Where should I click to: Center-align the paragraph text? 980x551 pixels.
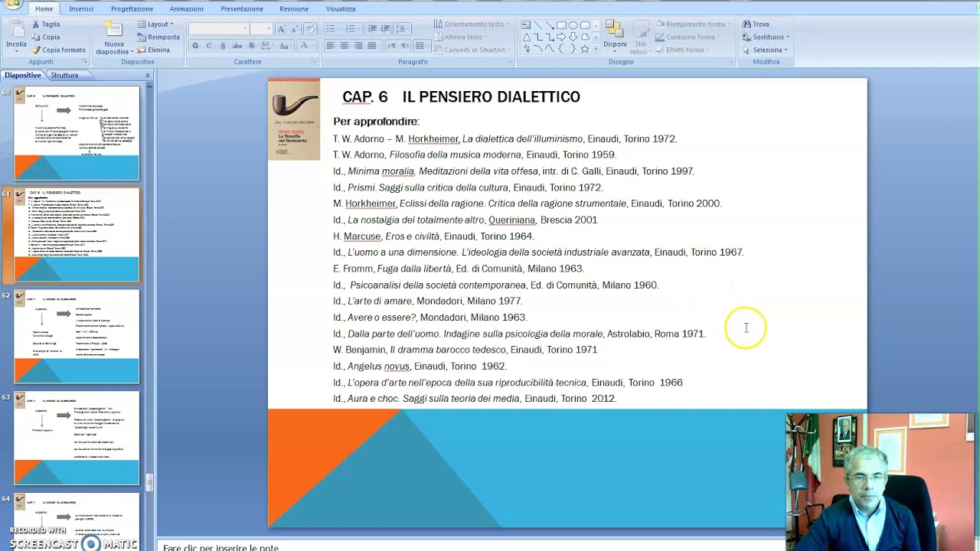tap(345, 46)
